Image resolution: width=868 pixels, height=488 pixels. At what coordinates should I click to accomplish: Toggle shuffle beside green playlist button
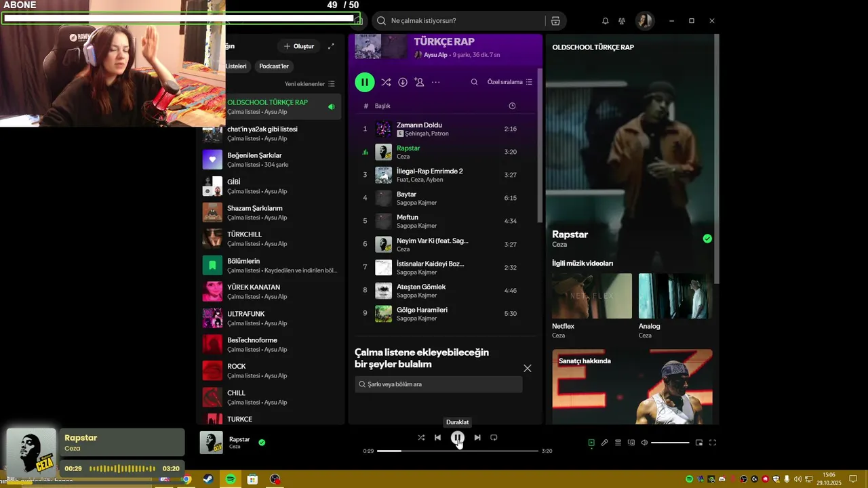pyautogui.click(x=386, y=82)
